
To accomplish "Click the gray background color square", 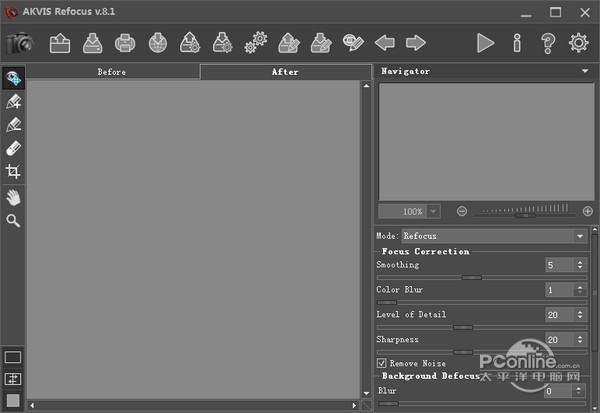I will coord(13,400).
